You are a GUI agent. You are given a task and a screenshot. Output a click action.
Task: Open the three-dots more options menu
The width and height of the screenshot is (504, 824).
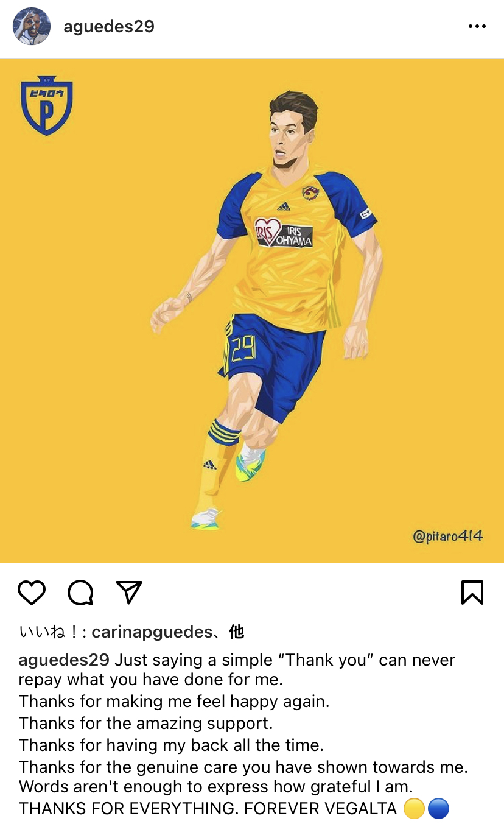477,27
